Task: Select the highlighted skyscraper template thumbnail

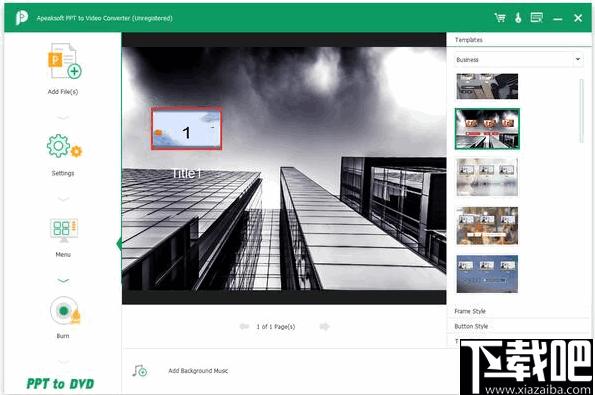Action: [x=487, y=129]
